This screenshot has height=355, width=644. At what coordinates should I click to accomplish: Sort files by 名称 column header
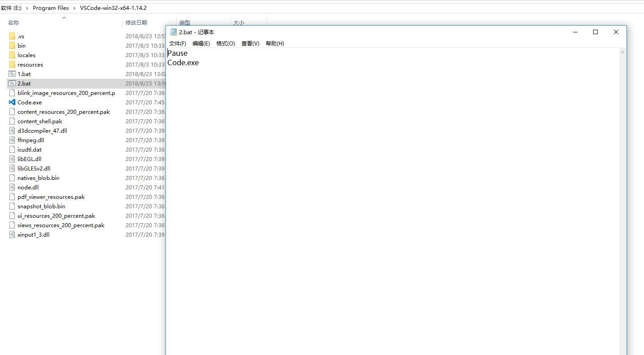pyautogui.click(x=13, y=22)
